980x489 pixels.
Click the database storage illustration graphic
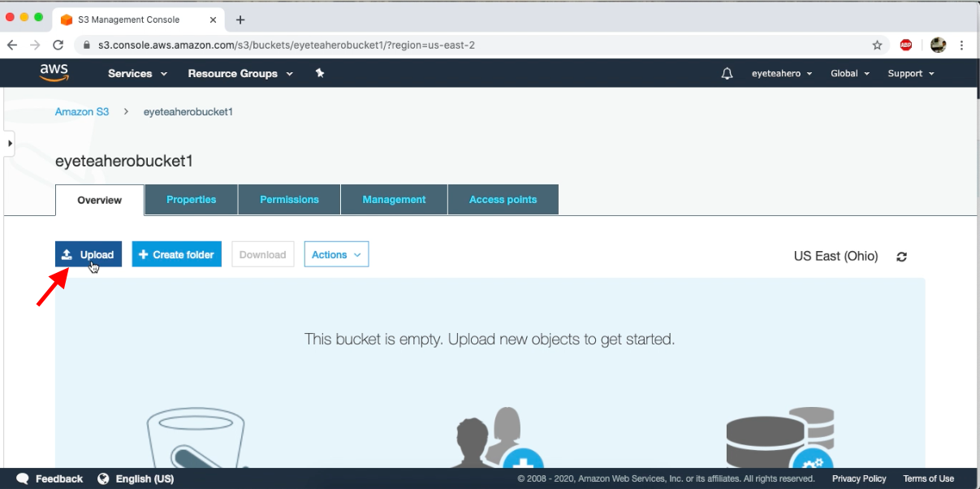click(x=780, y=438)
